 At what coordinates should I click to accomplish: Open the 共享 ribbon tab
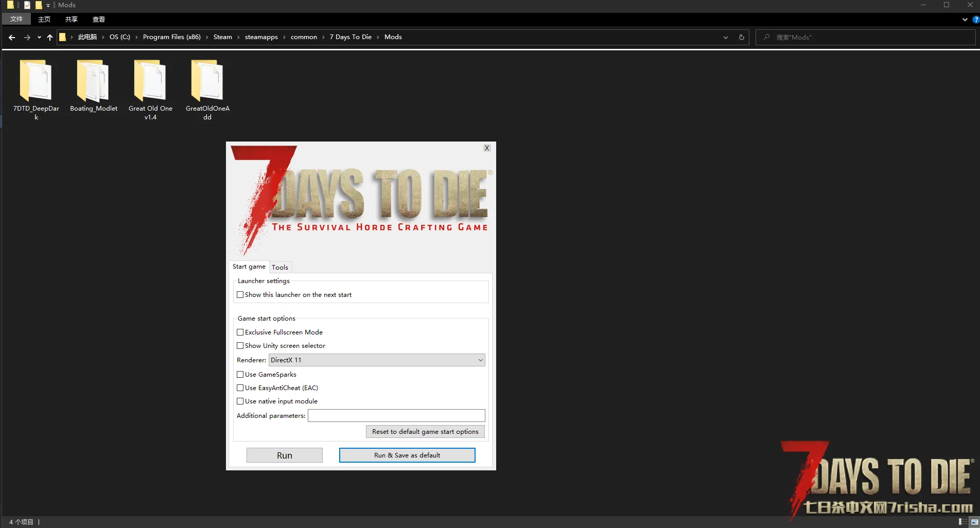72,19
